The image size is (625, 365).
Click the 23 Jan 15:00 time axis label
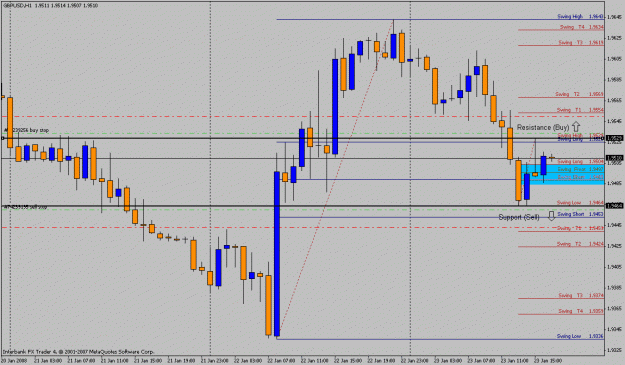tap(548, 361)
